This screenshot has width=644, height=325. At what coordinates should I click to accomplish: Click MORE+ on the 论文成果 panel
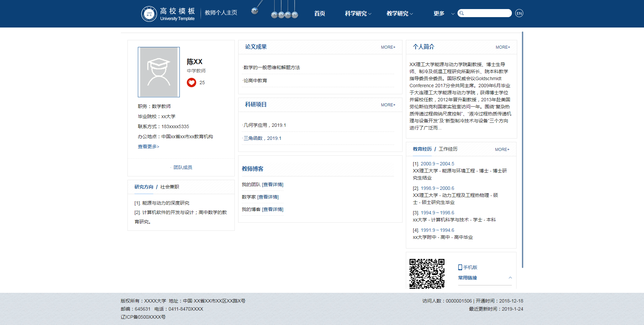(x=388, y=47)
